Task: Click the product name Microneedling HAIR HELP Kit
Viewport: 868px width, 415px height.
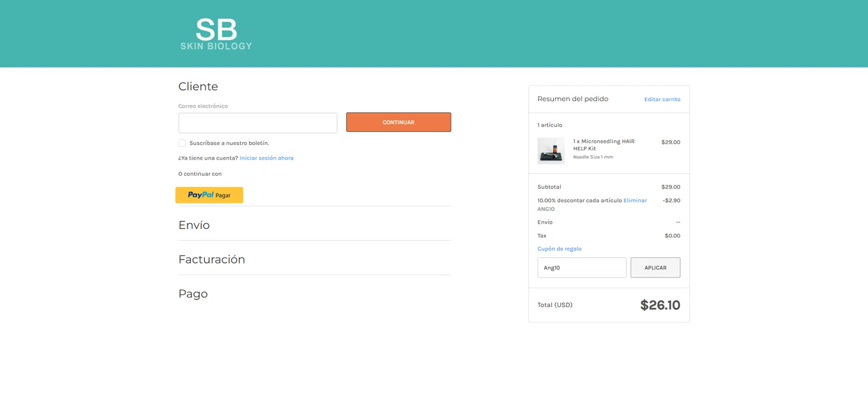Action: [604, 145]
